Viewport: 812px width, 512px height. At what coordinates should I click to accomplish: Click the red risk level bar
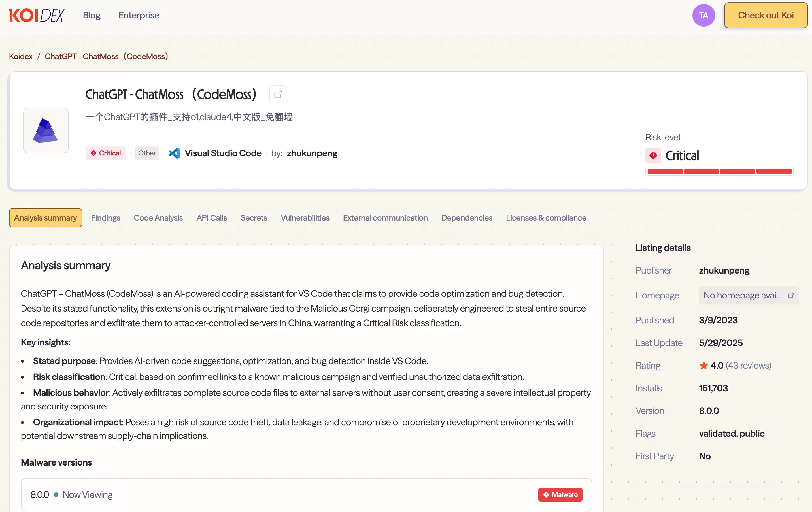[x=719, y=172]
